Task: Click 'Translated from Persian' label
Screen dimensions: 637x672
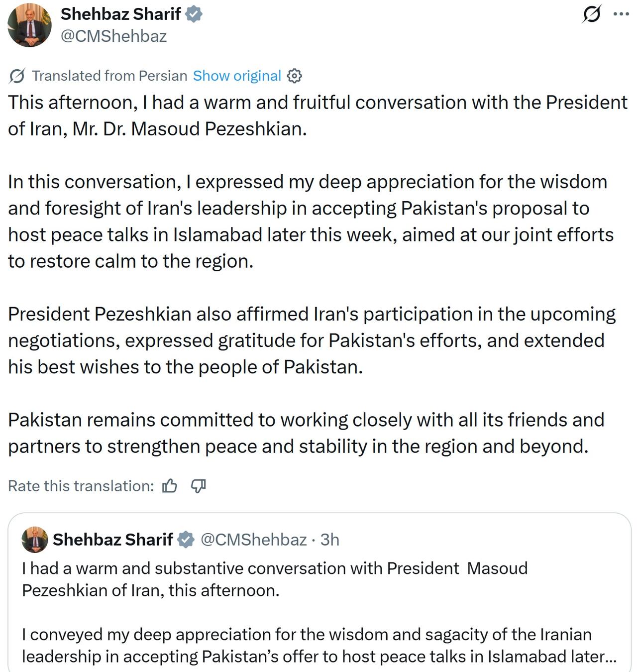Action: (x=109, y=76)
